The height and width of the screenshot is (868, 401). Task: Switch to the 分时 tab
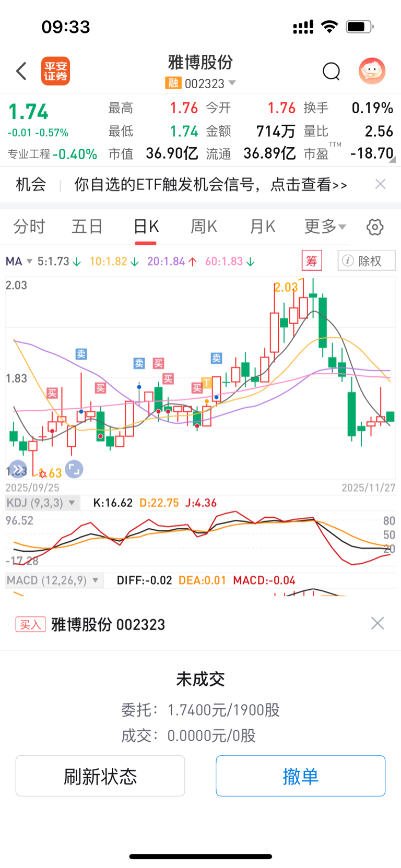tap(29, 227)
